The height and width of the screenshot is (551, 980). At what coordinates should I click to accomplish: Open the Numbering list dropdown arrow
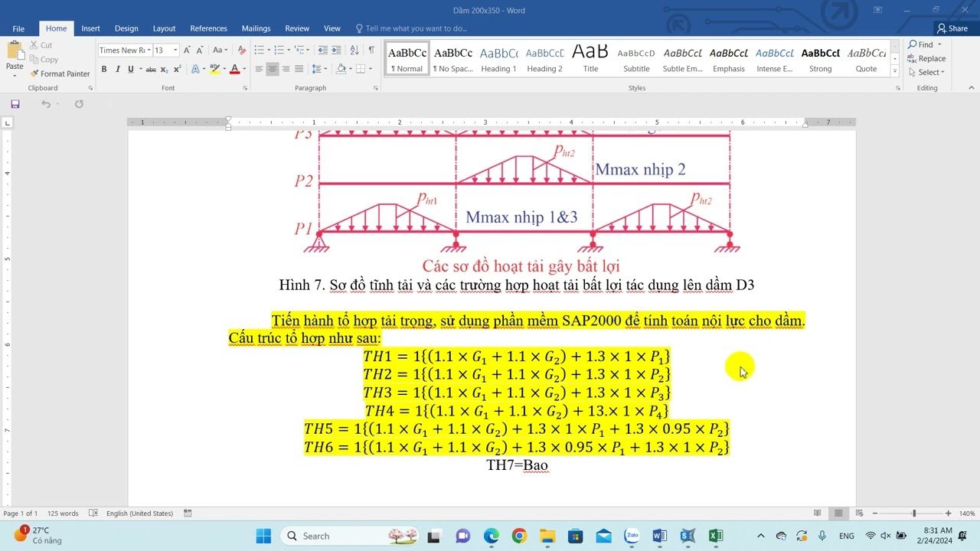[290, 51]
